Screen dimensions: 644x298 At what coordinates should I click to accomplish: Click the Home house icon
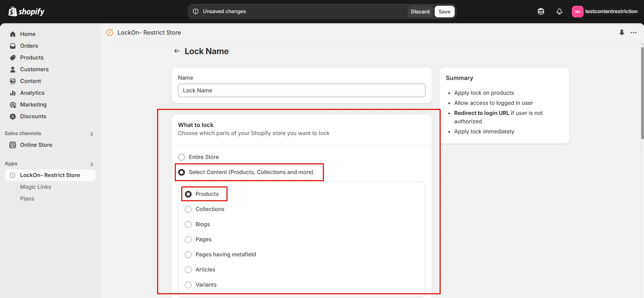coord(13,34)
